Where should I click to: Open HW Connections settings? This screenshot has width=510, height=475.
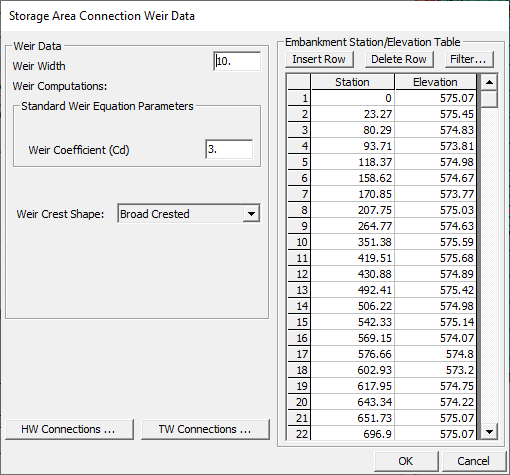point(69,429)
